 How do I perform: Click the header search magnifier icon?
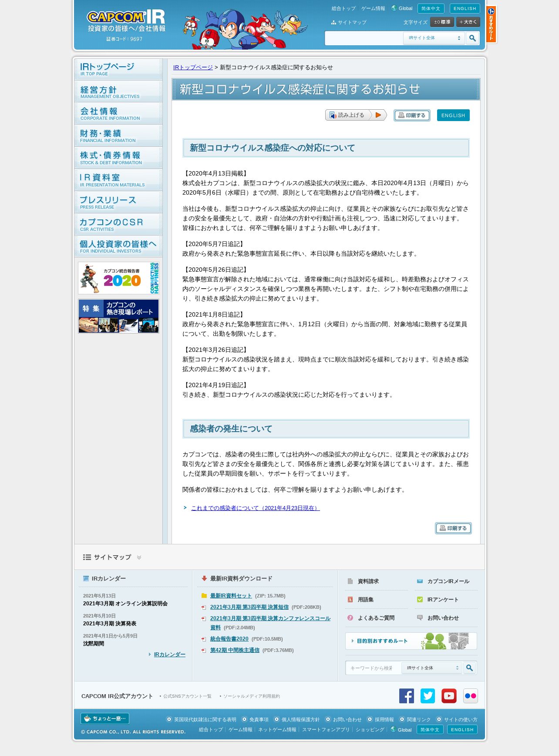(x=472, y=38)
